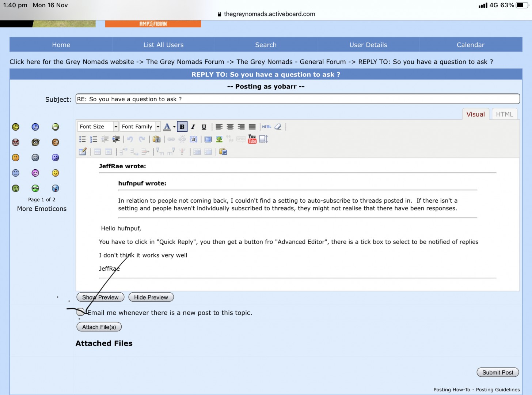Screen dimensions: 532x395
Task: Insert a YouTube video
Action: [x=252, y=139]
